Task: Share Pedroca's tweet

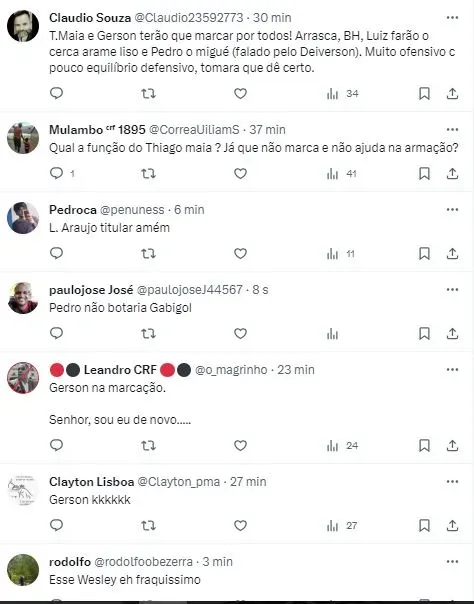Action: click(452, 253)
